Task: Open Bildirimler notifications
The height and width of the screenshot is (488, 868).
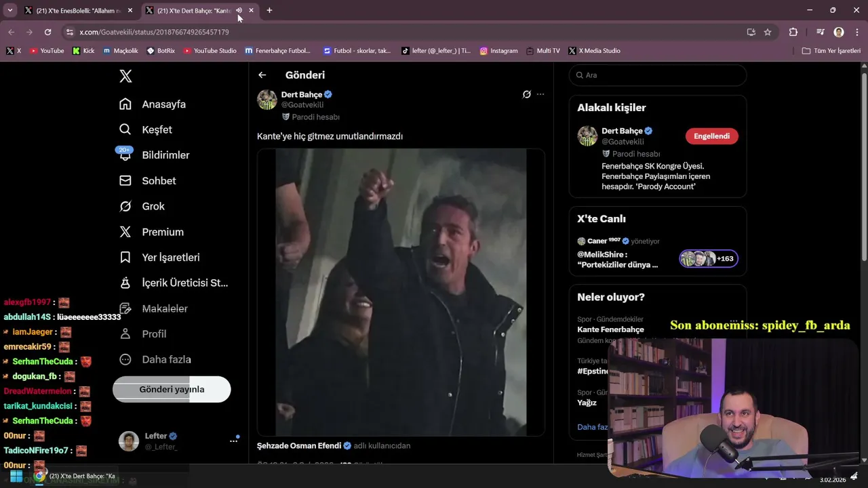Action: pos(155,155)
